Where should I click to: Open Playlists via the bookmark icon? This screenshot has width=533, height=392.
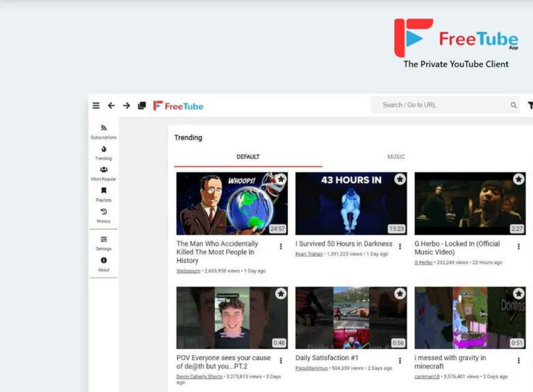click(x=103, y=195)
